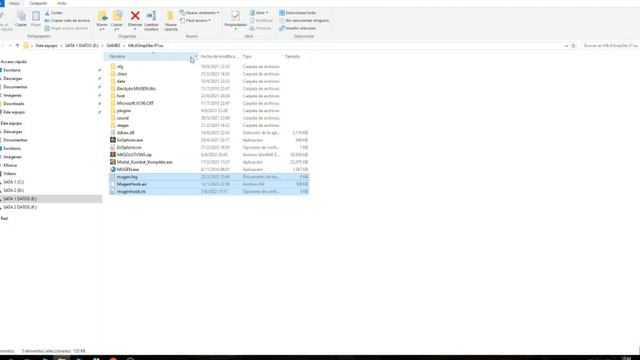Click Pegar acceso directo in the ribbon

[66, 28]
